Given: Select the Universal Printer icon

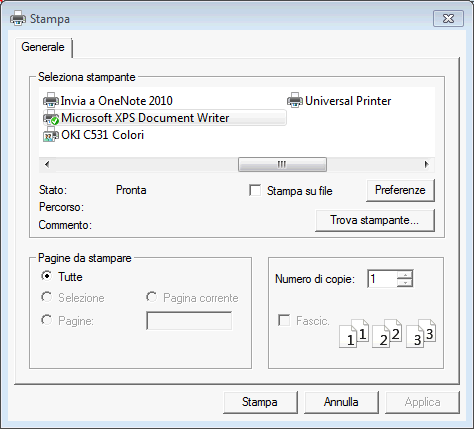Looking at the screenshot, I should pos(295,100).
